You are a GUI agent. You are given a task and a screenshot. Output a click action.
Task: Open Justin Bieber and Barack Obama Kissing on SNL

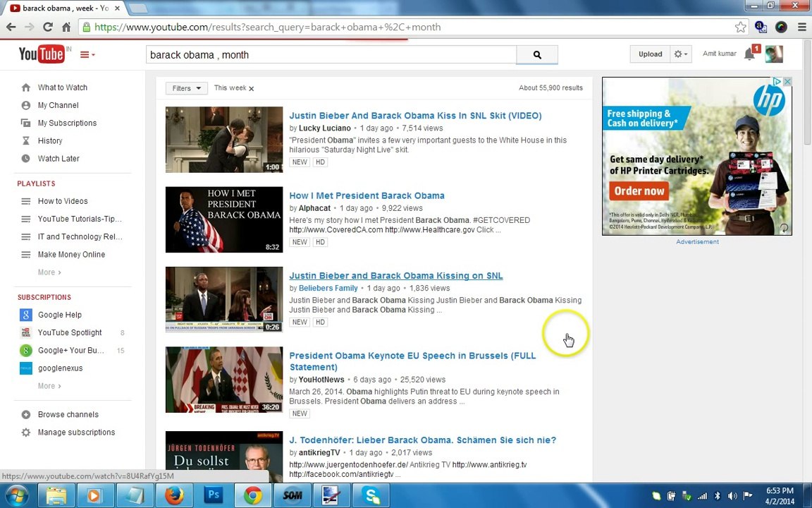pyautogui.click(x=395, y=276)
